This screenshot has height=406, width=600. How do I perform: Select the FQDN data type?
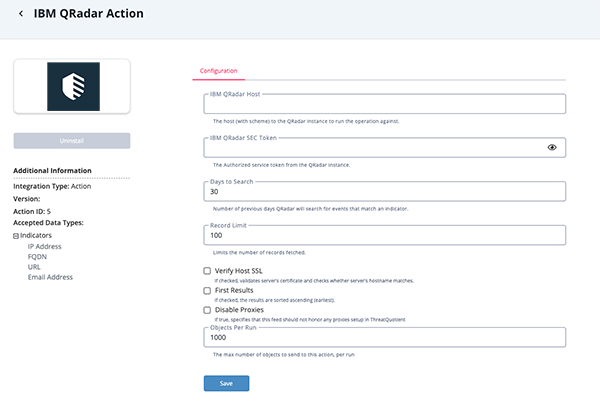pos(37,257)
